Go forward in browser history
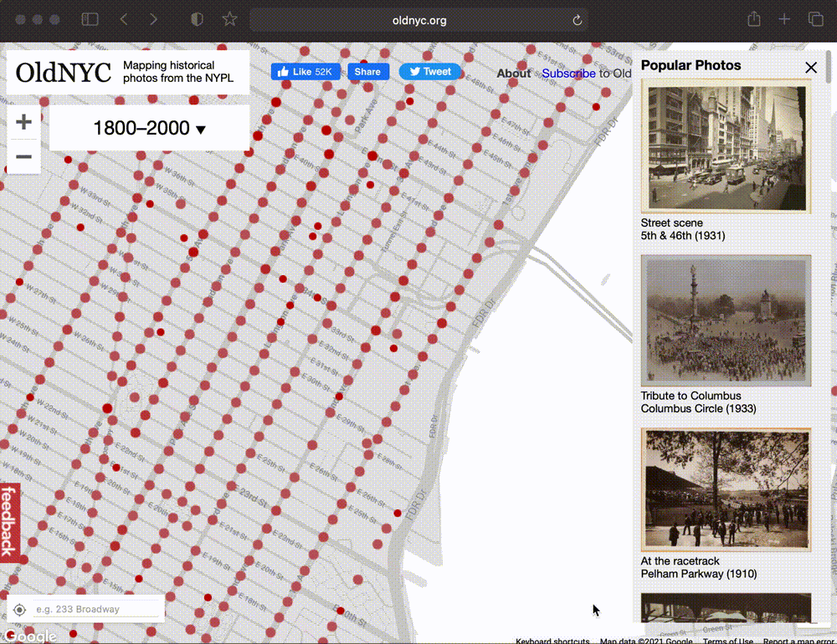837x644 pixels. point(154,20)
